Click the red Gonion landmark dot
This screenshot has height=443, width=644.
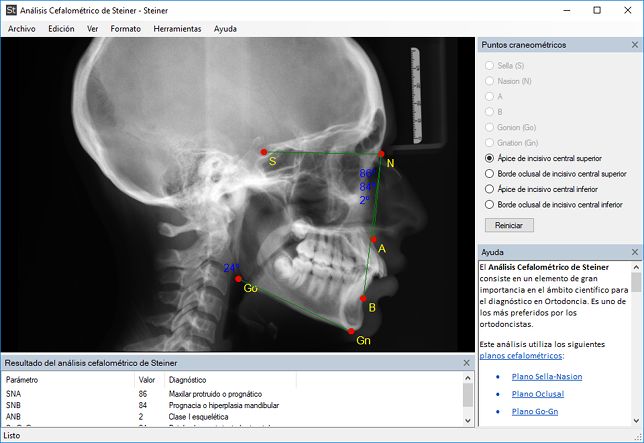pos(238,279)
